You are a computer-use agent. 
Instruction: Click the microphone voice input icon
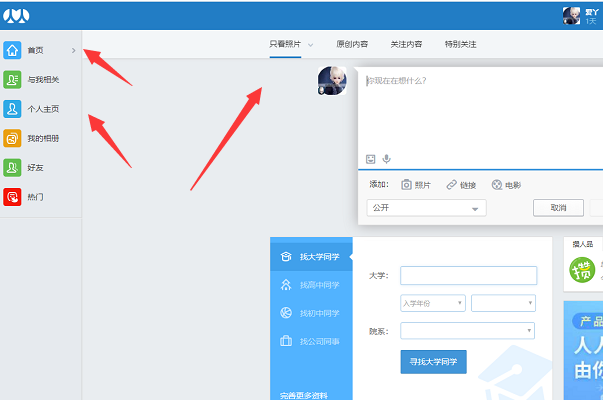click(x=386, y=159)
